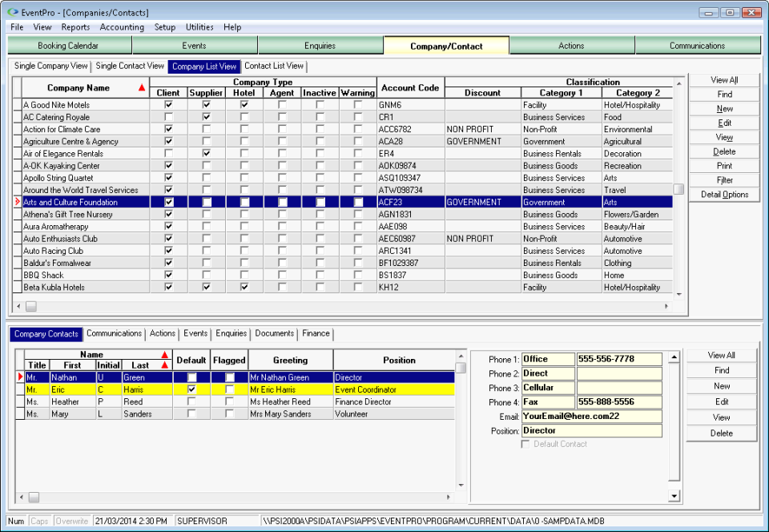The image size is (769, 532).
Task: Open the File menu
Action: pos(17,27)
